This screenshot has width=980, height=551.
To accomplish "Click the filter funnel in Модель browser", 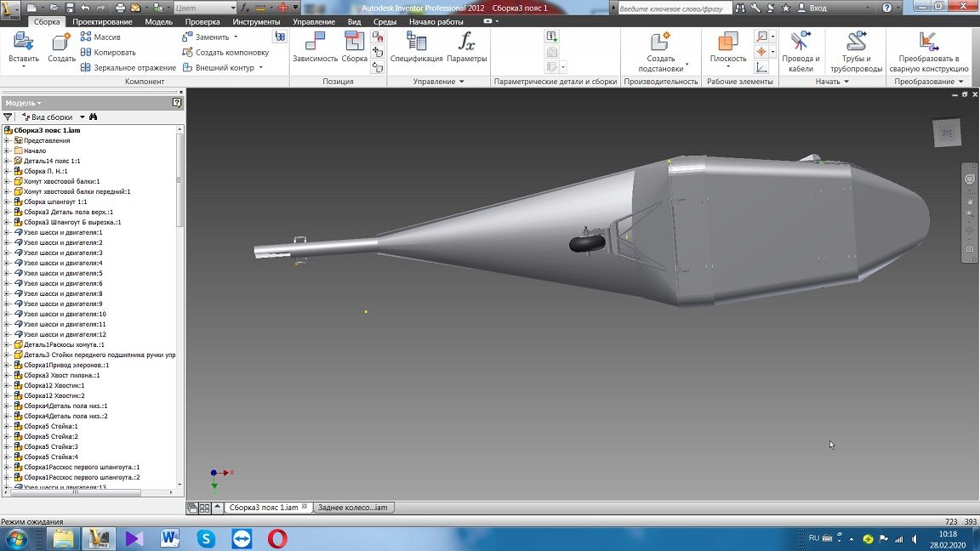I will pos(8,116).
